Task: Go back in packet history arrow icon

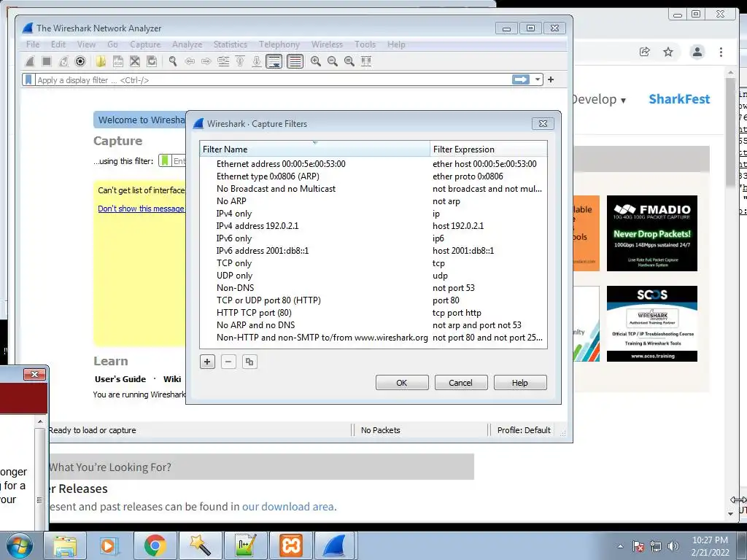Action: 190,61
